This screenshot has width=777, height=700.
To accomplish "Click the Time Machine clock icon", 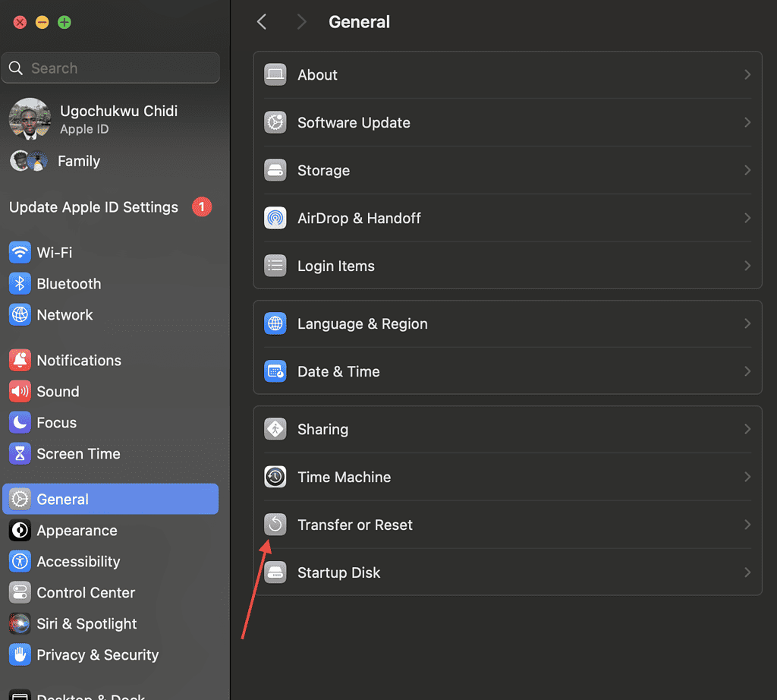I will click(275, 477).
